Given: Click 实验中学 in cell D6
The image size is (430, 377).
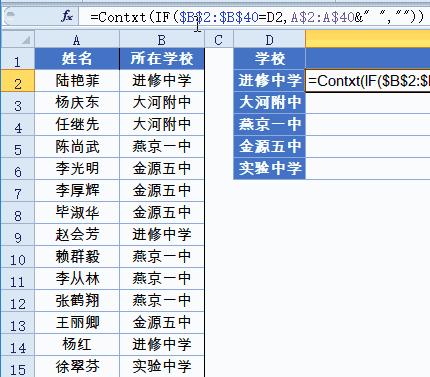Looking at the screenshot, I should [269, 169].
